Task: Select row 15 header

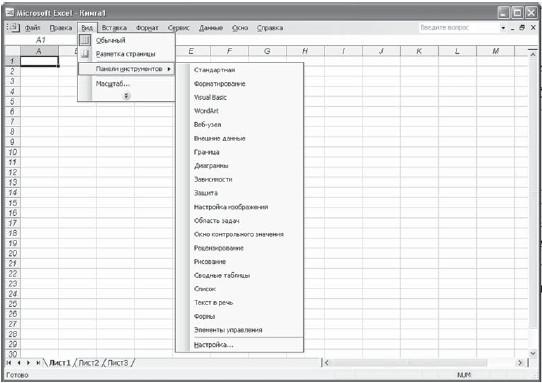Action: (12, 203)
